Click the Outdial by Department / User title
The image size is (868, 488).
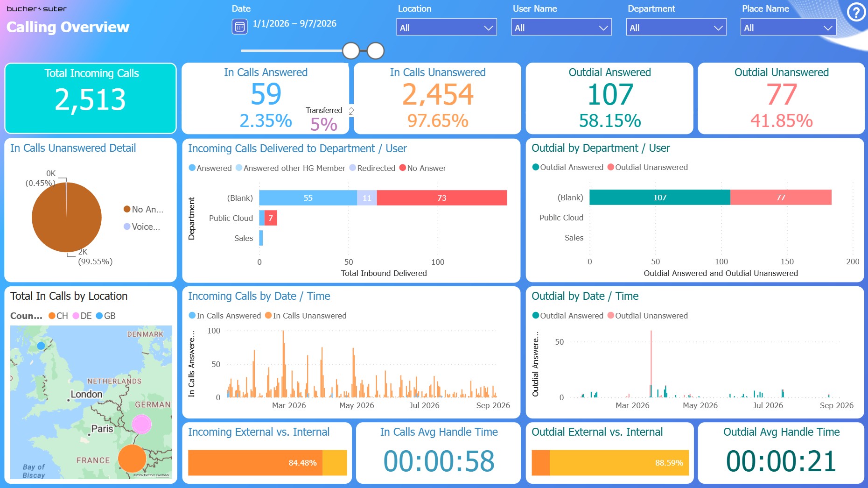(x=601, y=148)
